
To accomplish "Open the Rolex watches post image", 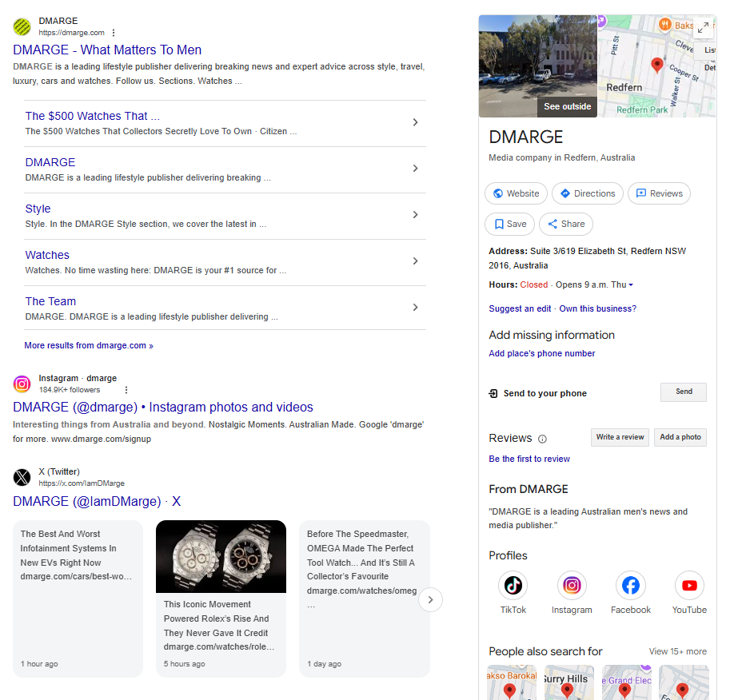I will coord(221,557).
